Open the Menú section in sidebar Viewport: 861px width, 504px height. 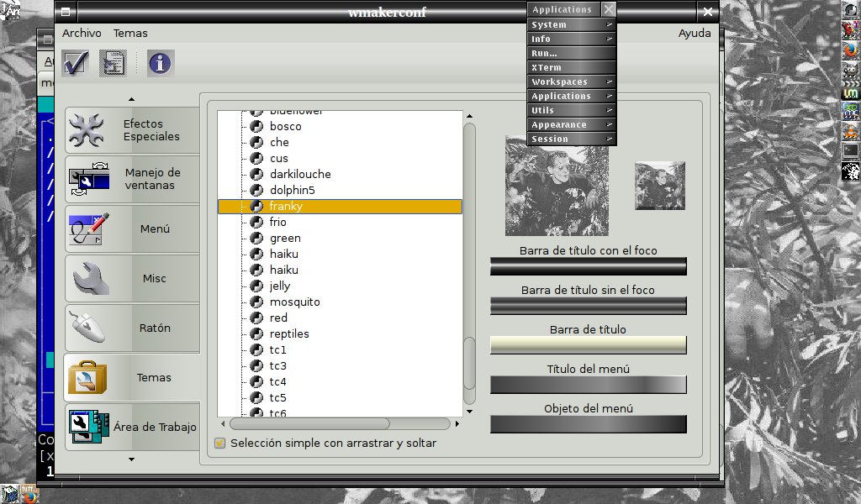click(x=132, y=228)
